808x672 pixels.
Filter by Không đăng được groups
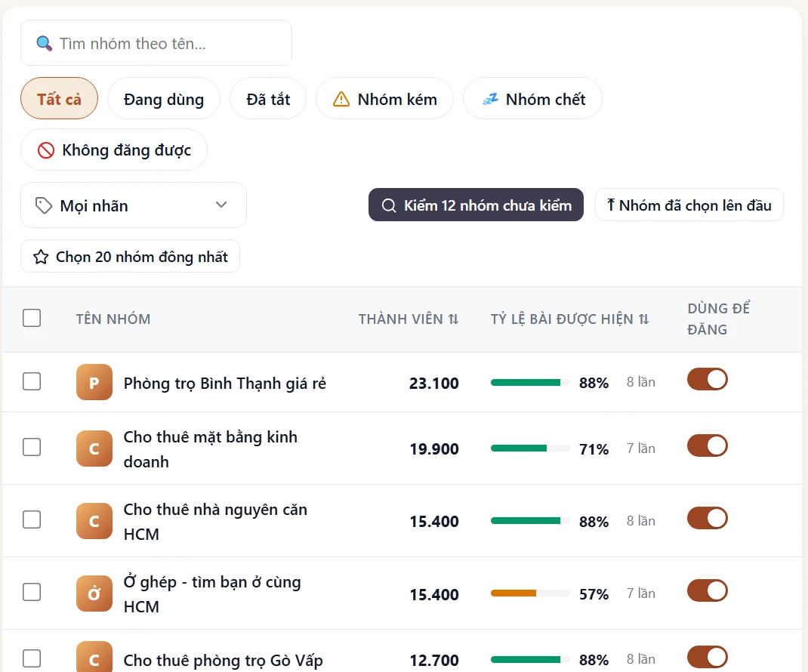click(x=114, y=150)
